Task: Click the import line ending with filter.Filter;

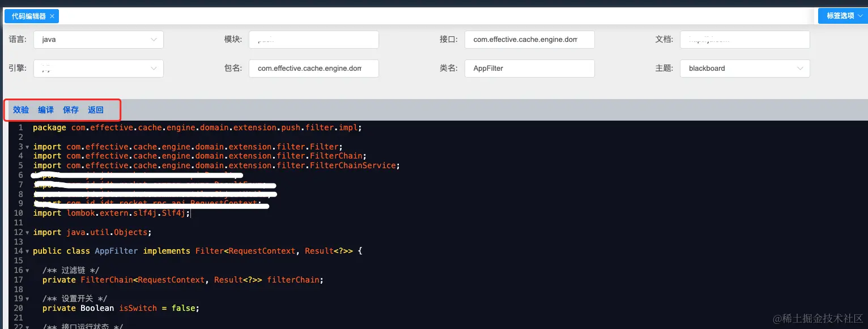Action: tap(188, 147)
